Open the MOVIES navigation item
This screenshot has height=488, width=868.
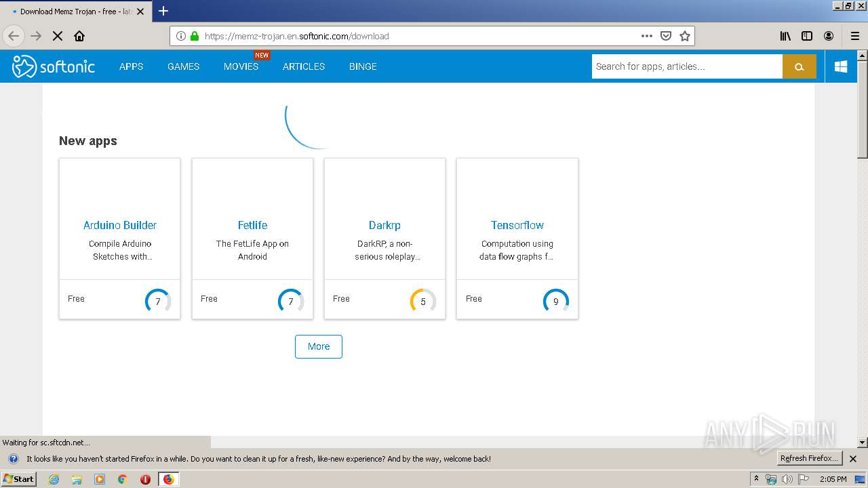point(241,66)
